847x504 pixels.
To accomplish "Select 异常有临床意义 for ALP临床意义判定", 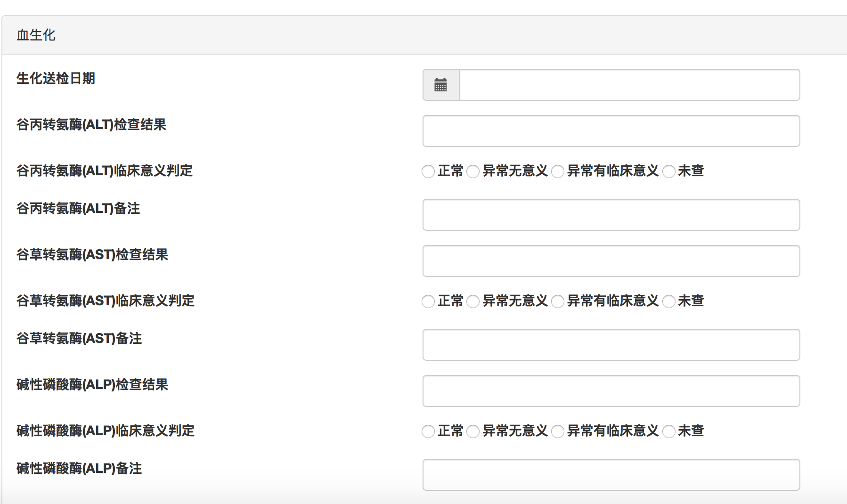I will 558,431.
